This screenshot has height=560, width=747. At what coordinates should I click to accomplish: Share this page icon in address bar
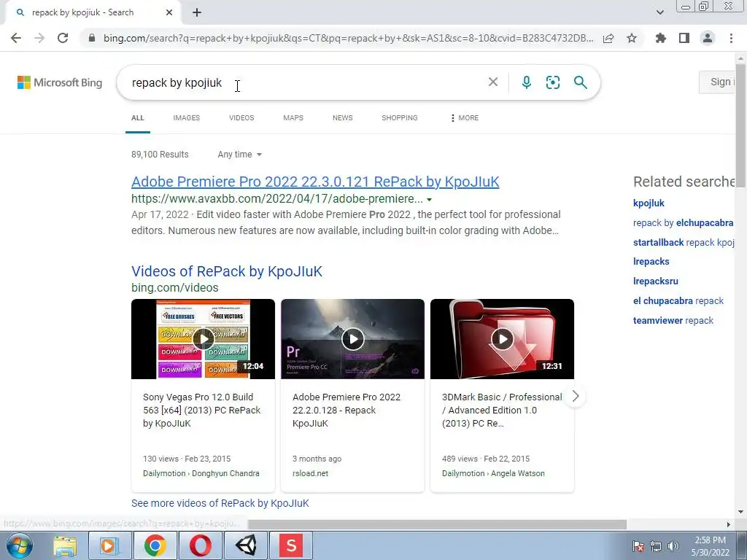[608, 38]
